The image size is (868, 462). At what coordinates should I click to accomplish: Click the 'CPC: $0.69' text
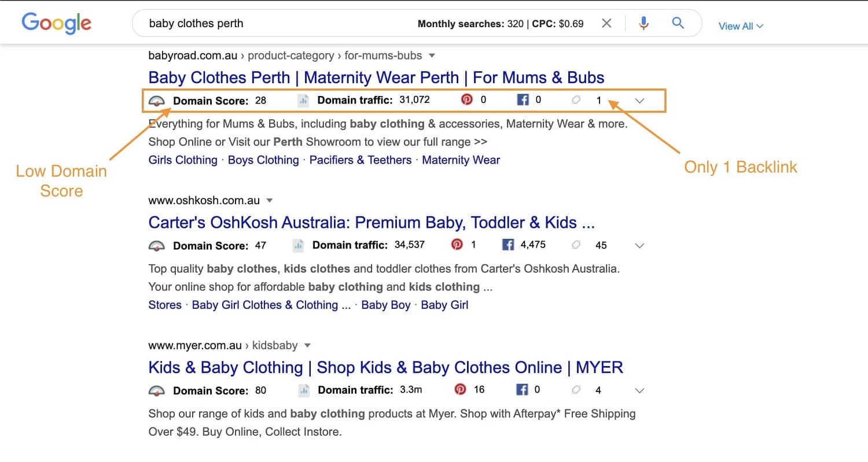[558, 24]
